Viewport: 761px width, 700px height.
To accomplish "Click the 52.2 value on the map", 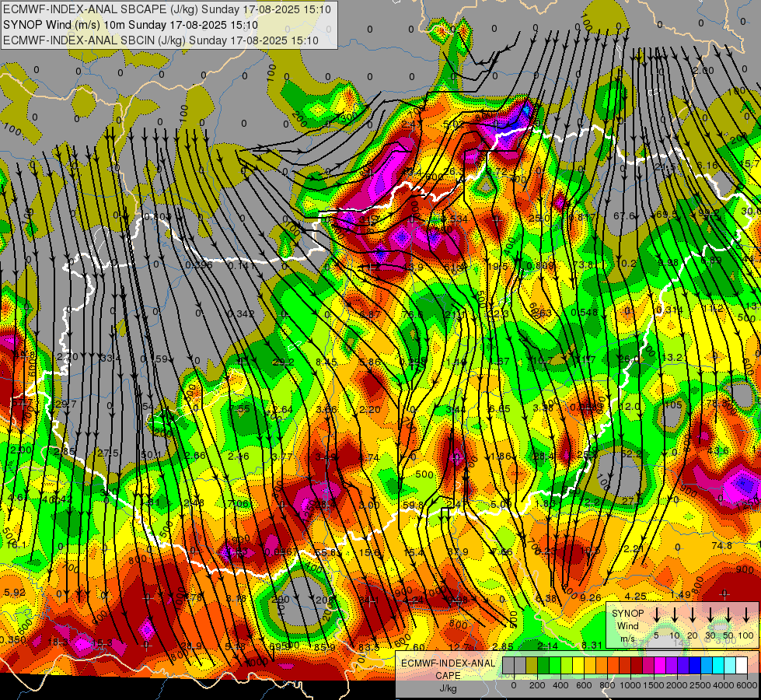I will 631,453.
